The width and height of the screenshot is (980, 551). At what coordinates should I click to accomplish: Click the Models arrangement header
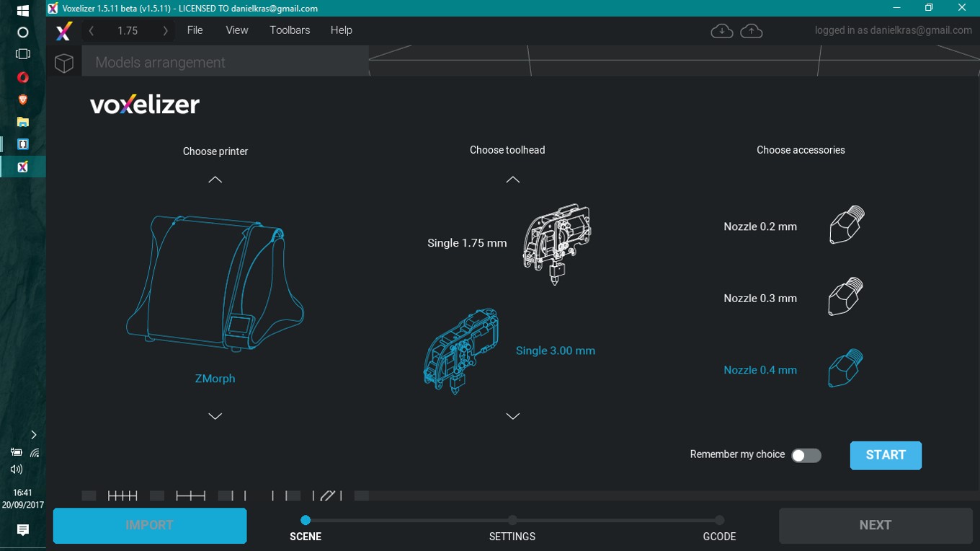[225, 63]
